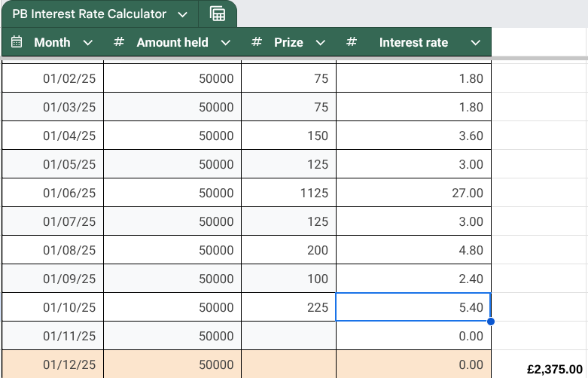Screen dimensions: 588x378
Task: Open the Interest rate column dropdown
Action: coord(475,43)
